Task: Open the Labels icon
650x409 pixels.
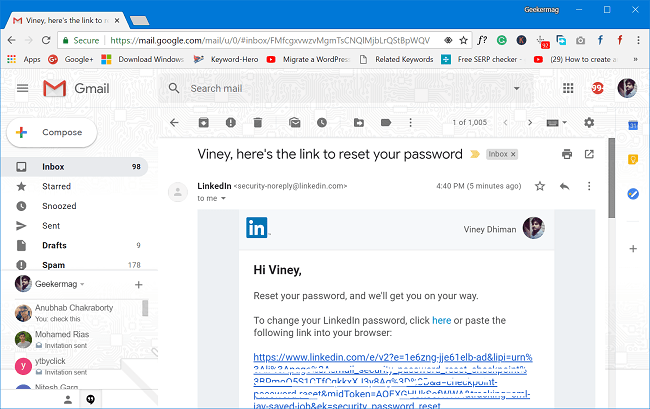Action: 386,123
